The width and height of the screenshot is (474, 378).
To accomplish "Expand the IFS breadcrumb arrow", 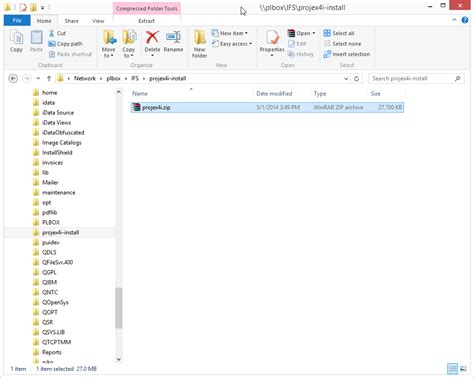I will coord(144,79).
